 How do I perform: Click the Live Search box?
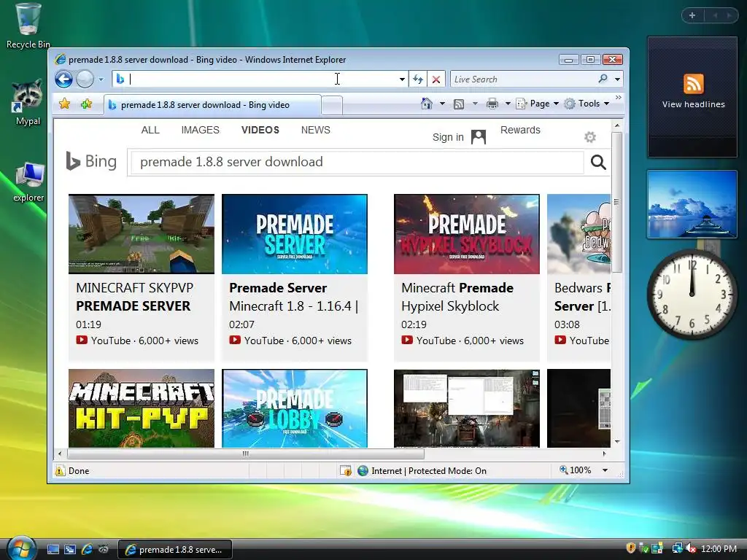524,79
